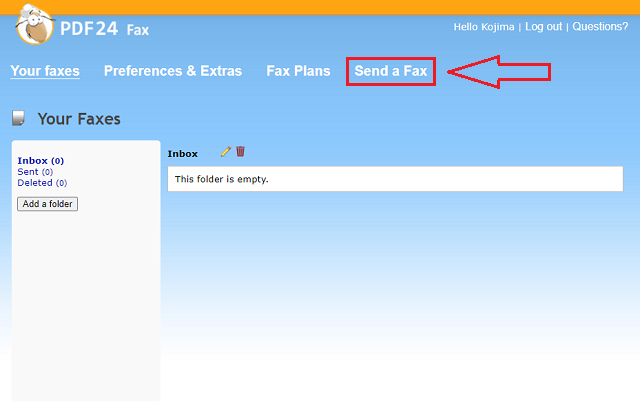Go to the Your faxes tab
The image size is (640, 408).
pyautogui.click(x=45, y=71)
